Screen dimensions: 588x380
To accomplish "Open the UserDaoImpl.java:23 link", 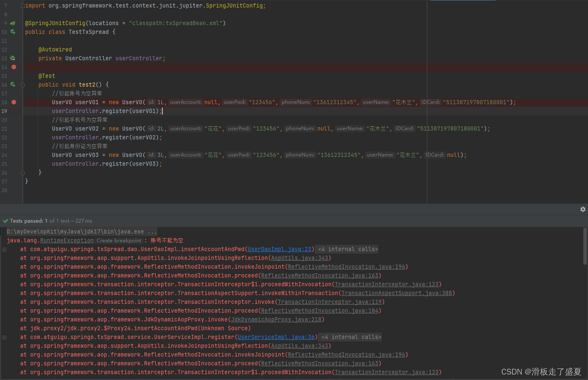I will tap(279, 249).
